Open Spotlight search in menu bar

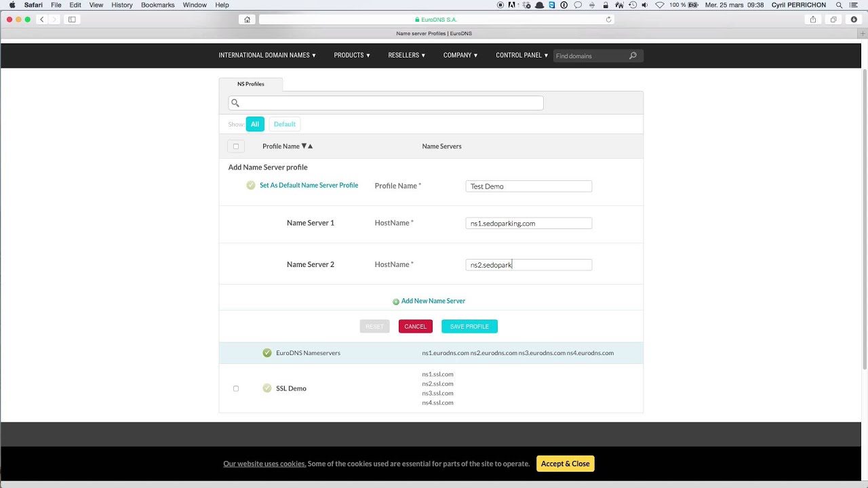tap(839, 5)
